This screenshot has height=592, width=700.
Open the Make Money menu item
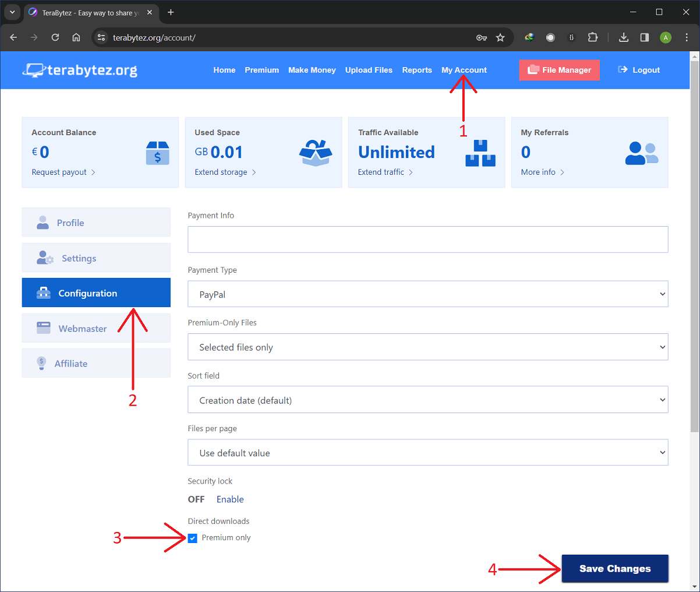(312, 70)
